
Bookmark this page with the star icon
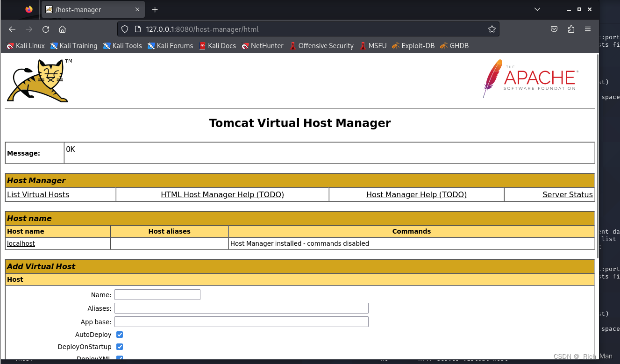click(x=492, y=29)
